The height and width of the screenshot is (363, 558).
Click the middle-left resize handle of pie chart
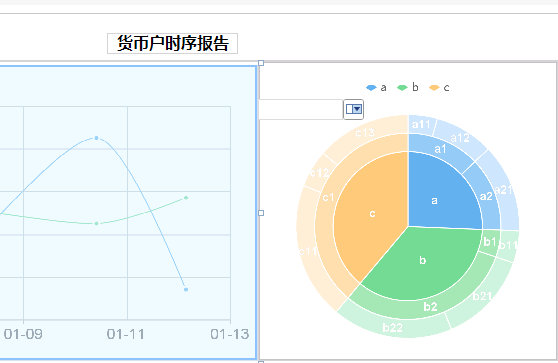pos(261,213)
